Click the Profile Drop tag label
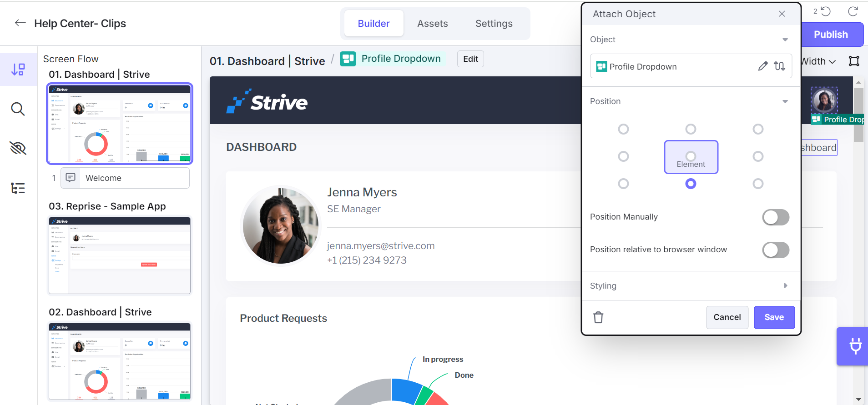Viewport: 868px width, 405px height. click(838, 120)
